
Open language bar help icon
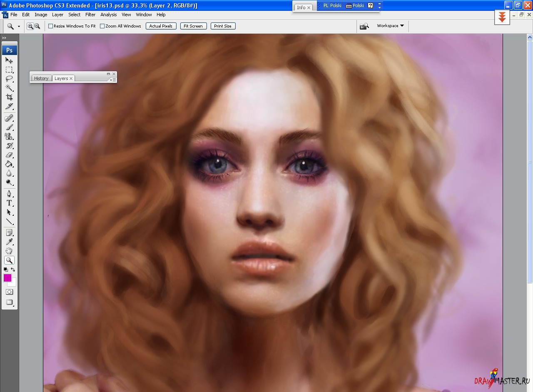pos(371,5)
